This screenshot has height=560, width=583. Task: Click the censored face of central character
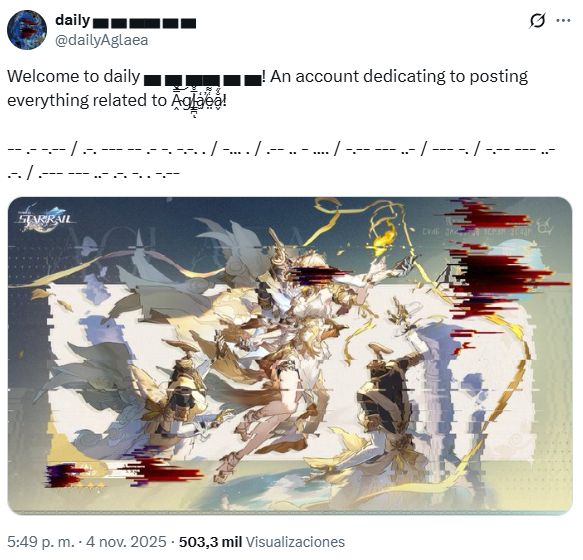pyautogui.click(x=312, y=274)
